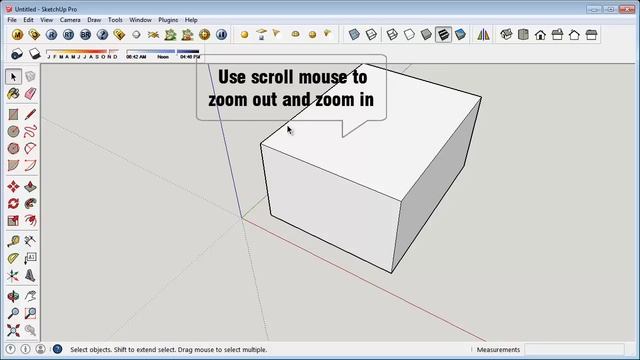
Task: Open the Shadow Settings button
Action: pos(17,54)
